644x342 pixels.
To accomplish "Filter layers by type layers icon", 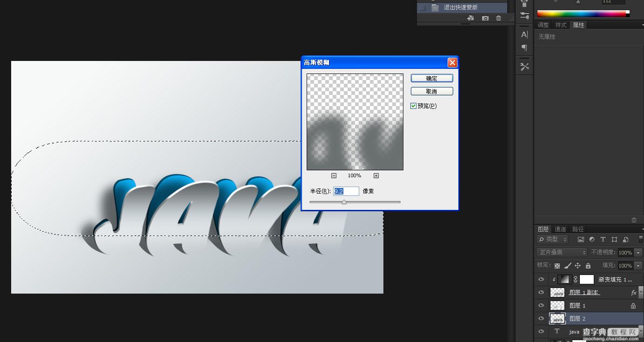I will 603,239.
